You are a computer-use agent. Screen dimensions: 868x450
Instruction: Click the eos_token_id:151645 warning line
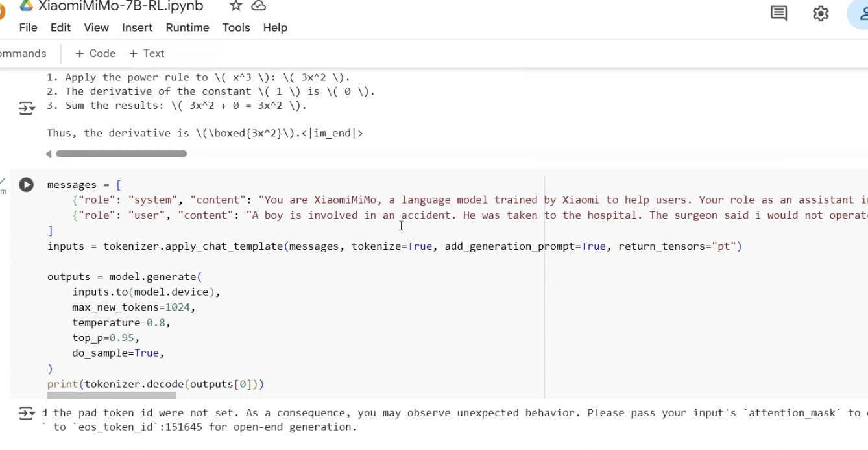199,427
